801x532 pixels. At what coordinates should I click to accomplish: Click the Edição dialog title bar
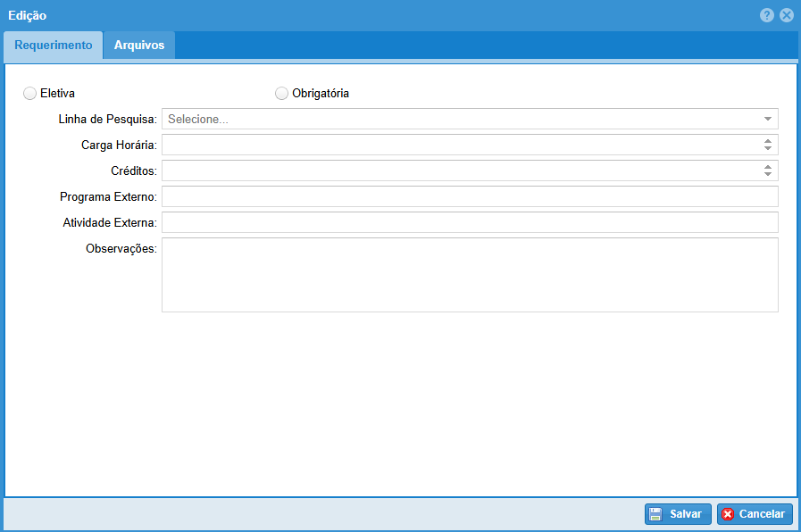pos(357,15)
